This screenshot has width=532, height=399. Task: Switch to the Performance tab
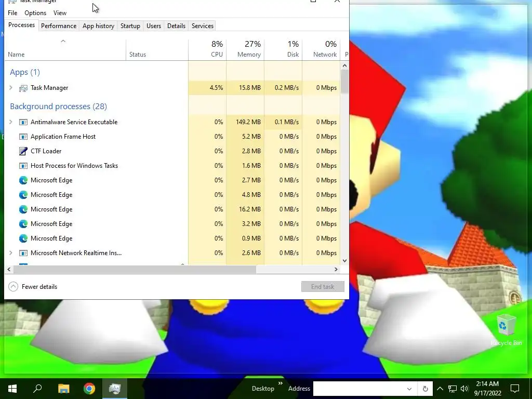tap(59, 26)
